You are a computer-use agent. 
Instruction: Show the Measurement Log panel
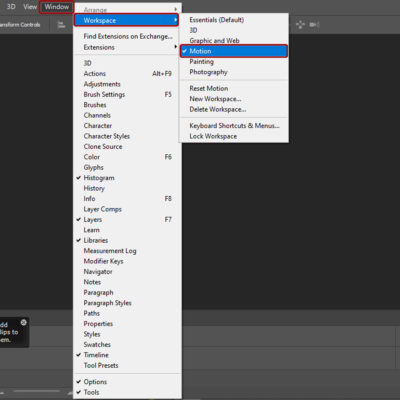click(127, 251)
